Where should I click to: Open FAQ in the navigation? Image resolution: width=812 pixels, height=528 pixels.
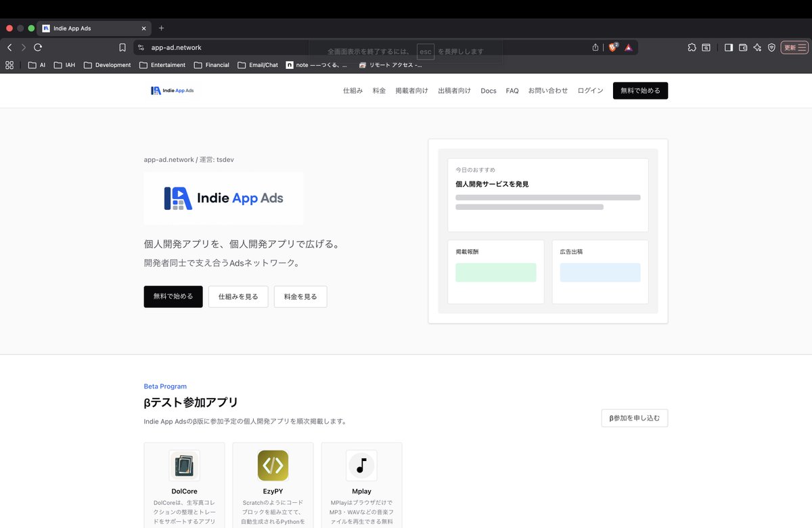click(512, 91)
